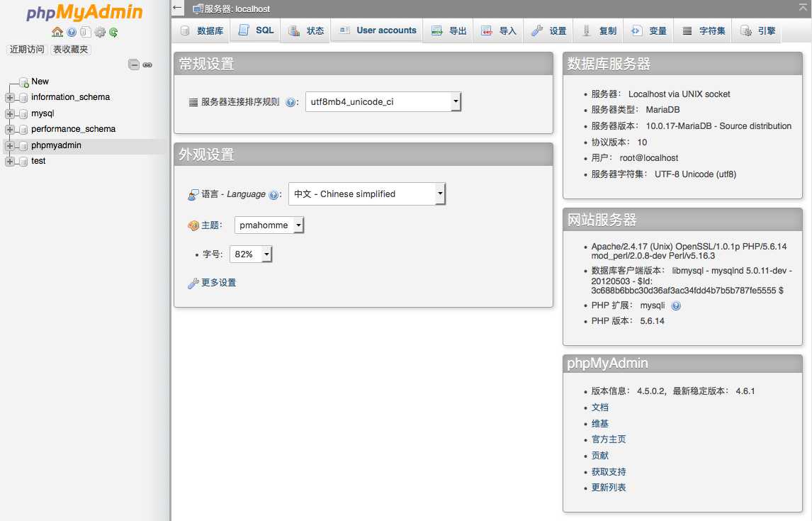Screen dimensions: 812x521
Task: Collapse all navigation tree minus icon
Action: [x=134, y=65]
